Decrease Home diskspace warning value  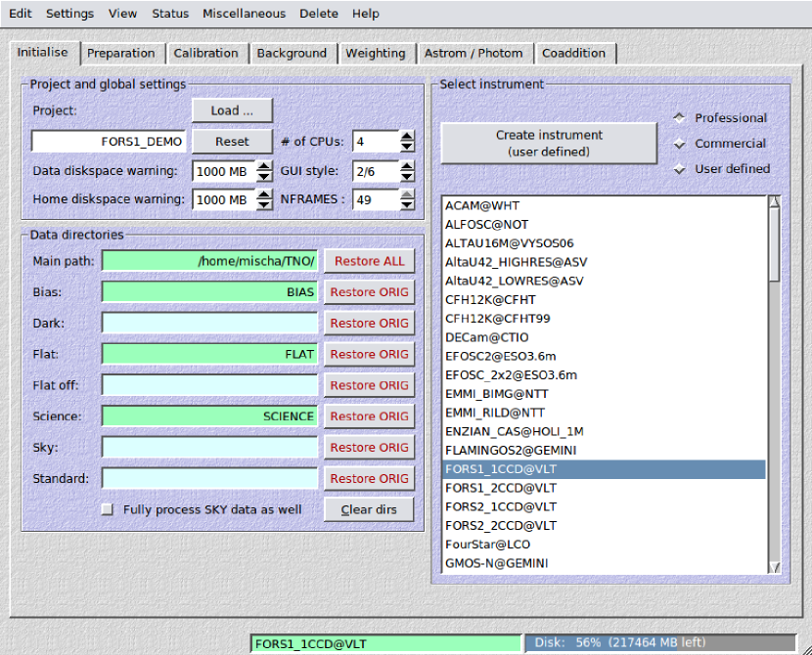coord(264,205)
